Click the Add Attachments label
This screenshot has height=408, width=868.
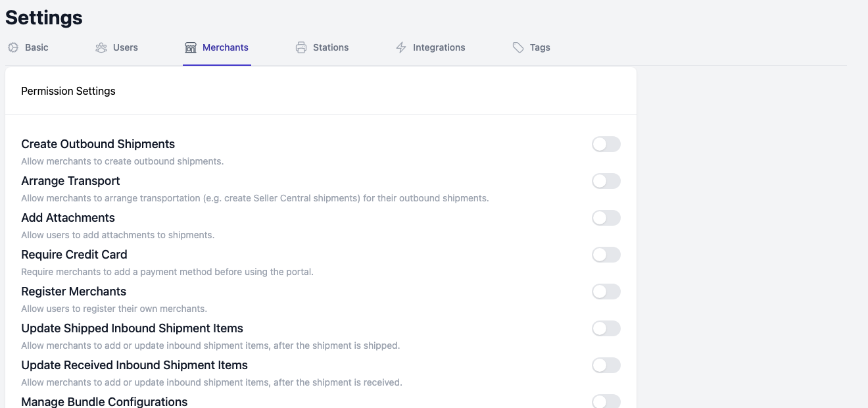point(68,218)
